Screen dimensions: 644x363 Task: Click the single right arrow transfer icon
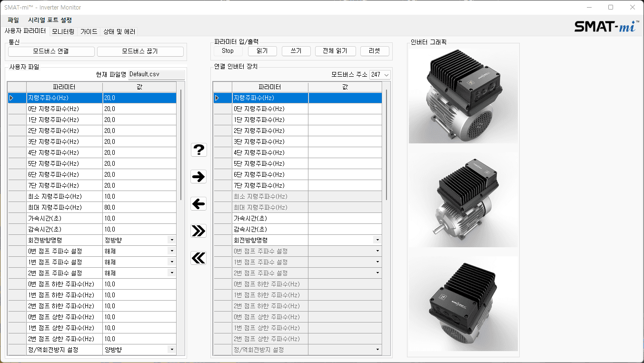(x=198, y=177)
